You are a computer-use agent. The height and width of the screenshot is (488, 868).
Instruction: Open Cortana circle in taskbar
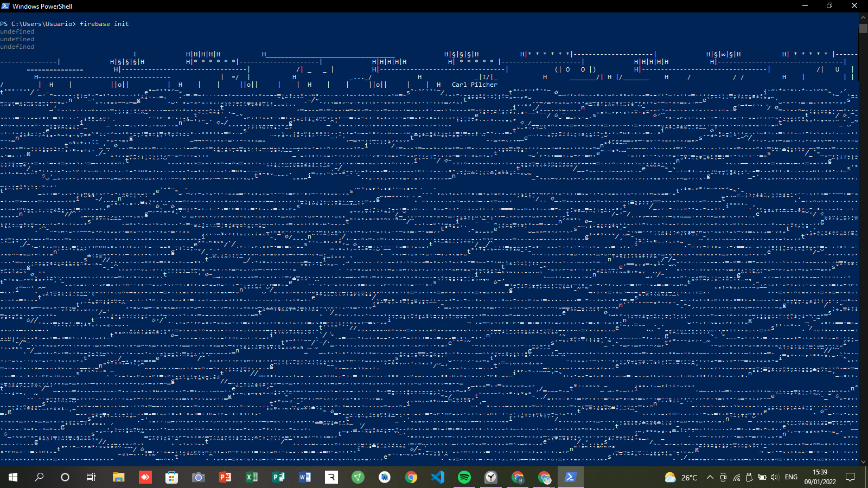tap(65, 477)
